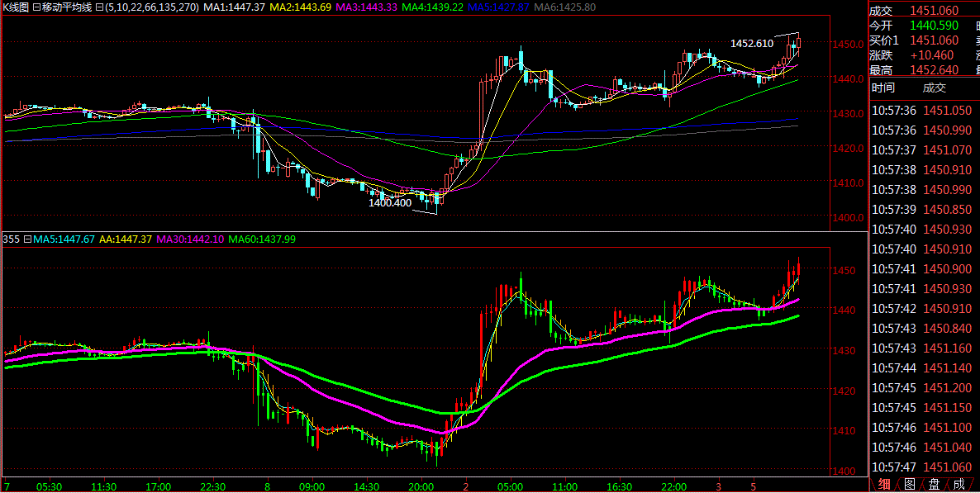Click the green MA60:1437.99 legend label
Image resolution: width=980 pixels, height=493 pixels.
262,239
